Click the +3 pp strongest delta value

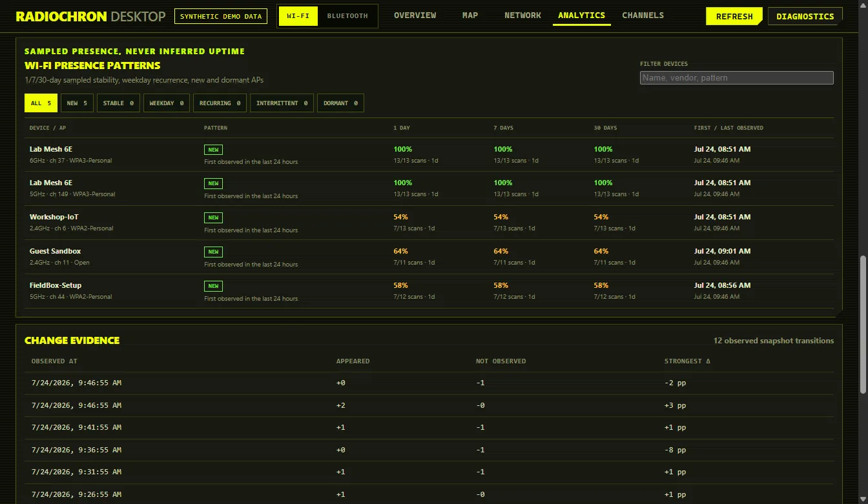click(675, 406)
